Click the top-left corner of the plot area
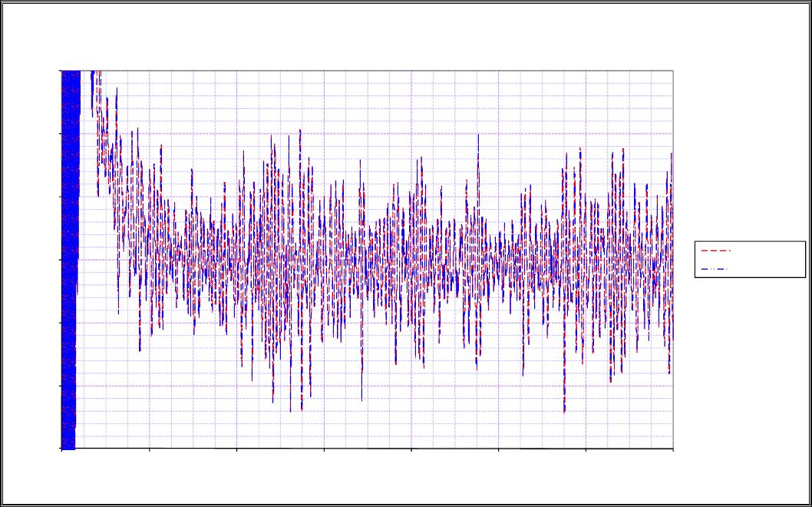 pyautogui.click(x=61, y=71)
